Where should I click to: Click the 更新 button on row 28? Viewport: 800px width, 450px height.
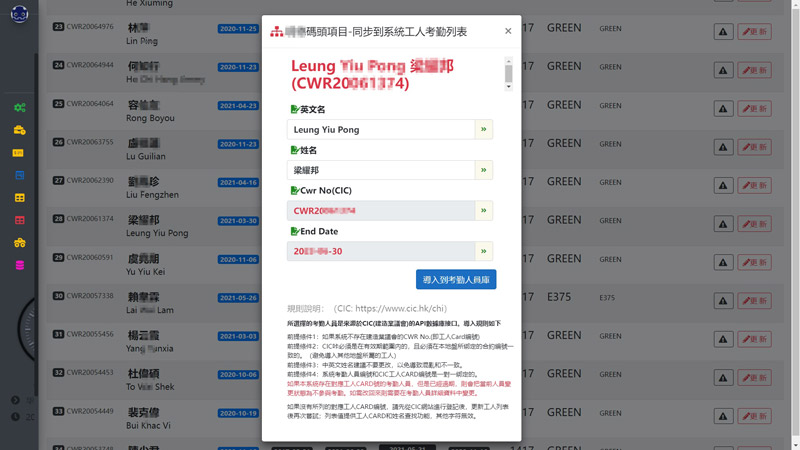point(754,224)
